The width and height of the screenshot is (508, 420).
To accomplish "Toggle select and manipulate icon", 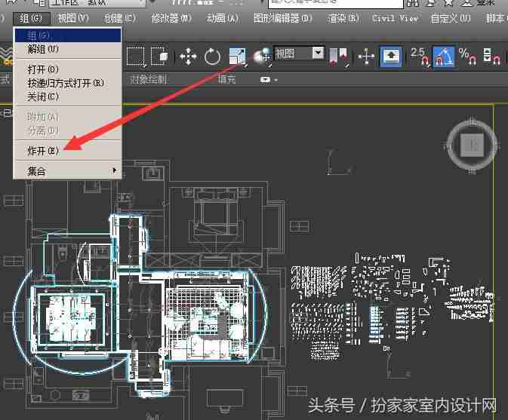I will (x=366, y=57).
